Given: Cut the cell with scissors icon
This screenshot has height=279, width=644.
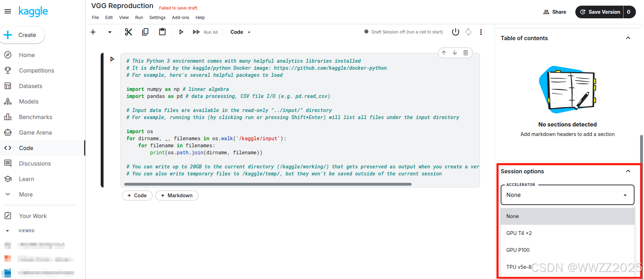Looking at the screenshot, I should click(129, 32).
